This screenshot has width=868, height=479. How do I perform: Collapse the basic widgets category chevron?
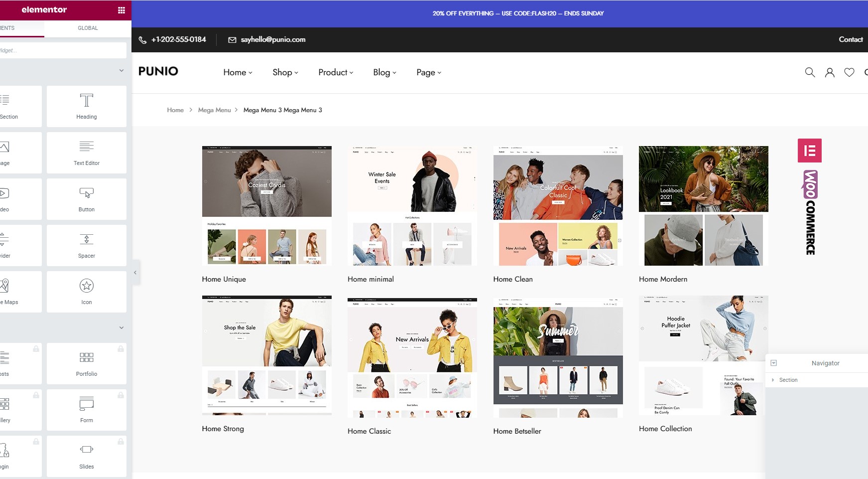(121, 70)
